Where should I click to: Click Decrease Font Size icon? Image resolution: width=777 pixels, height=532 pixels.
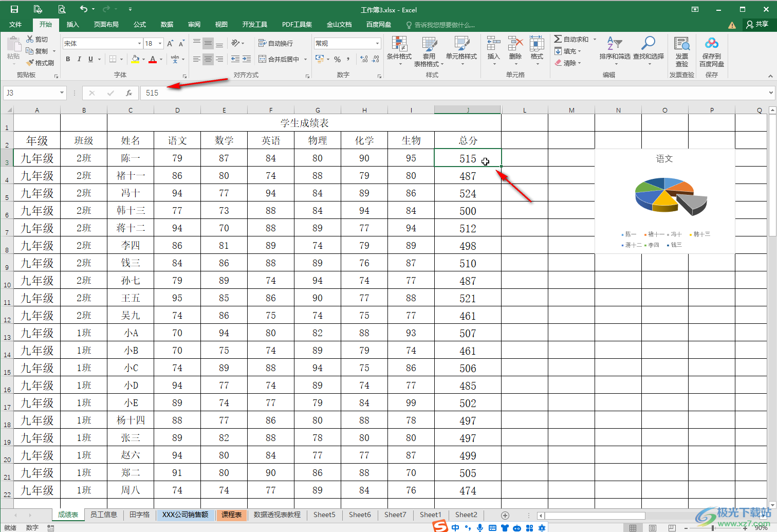181,44
